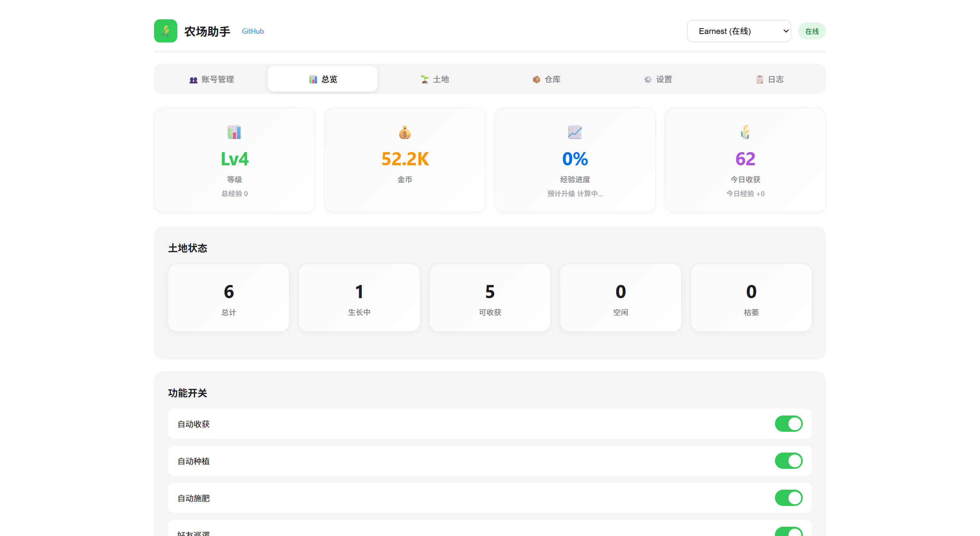Viewport: 980px width, 536px height.
Task: Open the 日志 tab
Action: coord(770,79)
